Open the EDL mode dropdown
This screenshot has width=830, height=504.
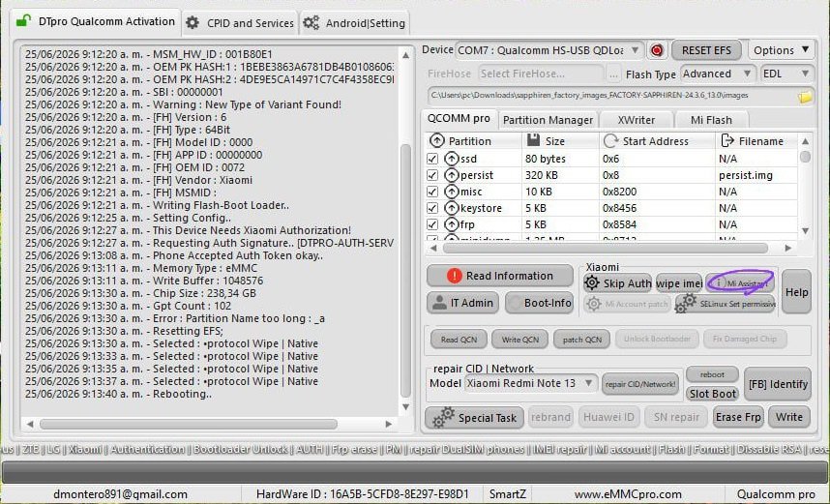click(x=786, y=74)
